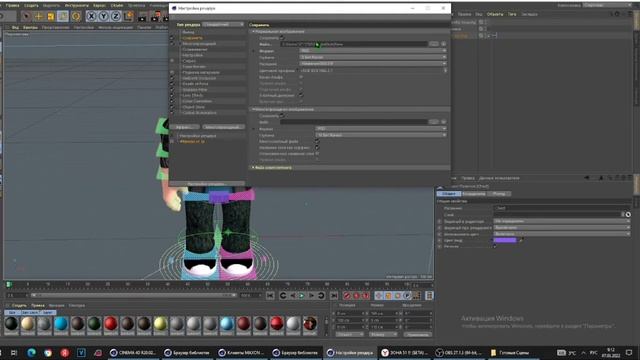Toggle scale keyframe recording icon
This screenshot has width=640, height=360.
click(x=388, y=296)
